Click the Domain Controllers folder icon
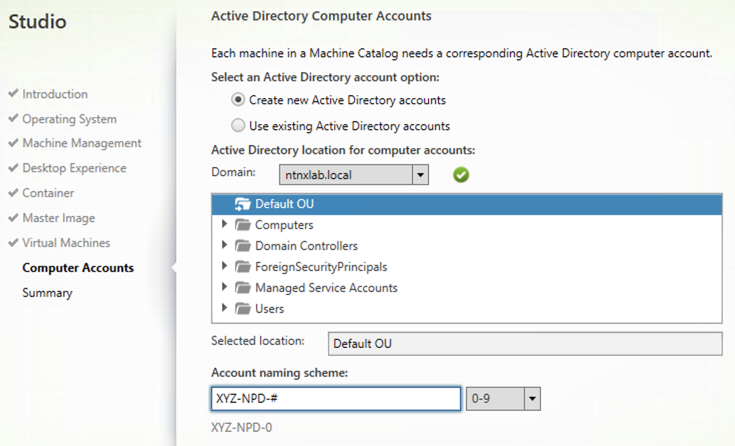The image size is (735, 446). coord(243,246)
